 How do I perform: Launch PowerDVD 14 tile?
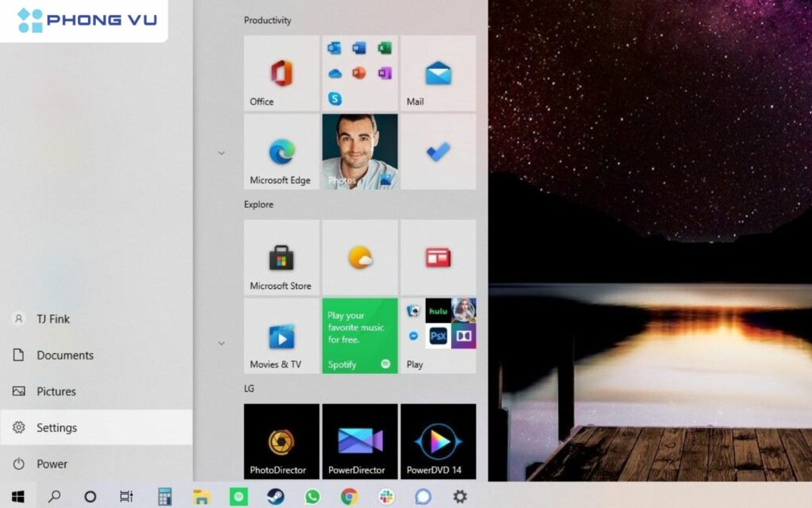click(438, 441)
